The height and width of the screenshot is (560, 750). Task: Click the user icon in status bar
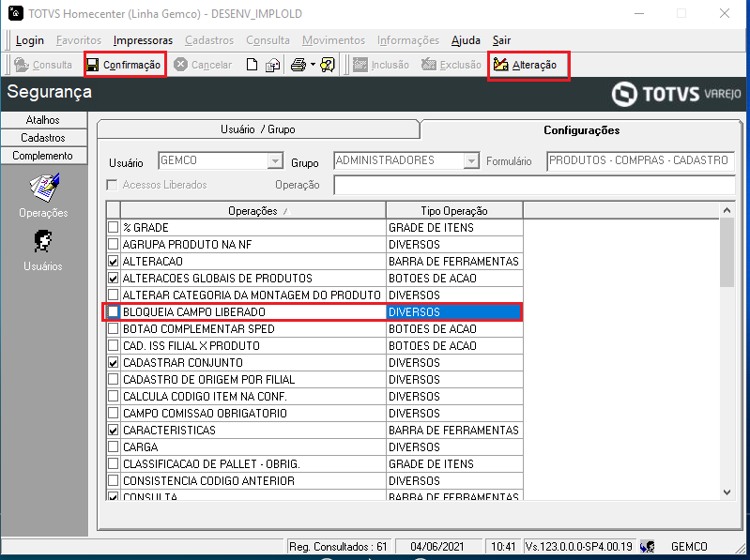pos(647,546)
